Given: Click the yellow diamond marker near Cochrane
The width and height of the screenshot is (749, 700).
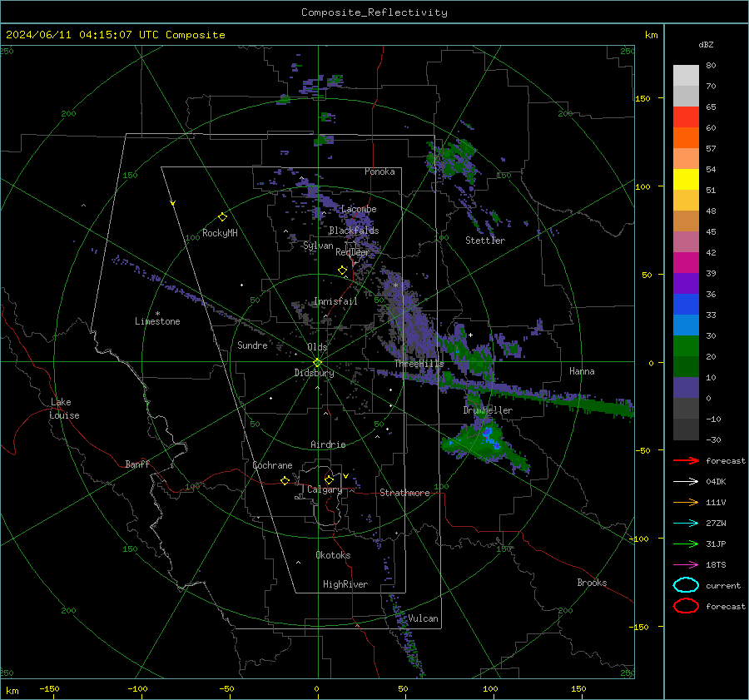Looking at the screenshot, I should (x=285, y=480).
